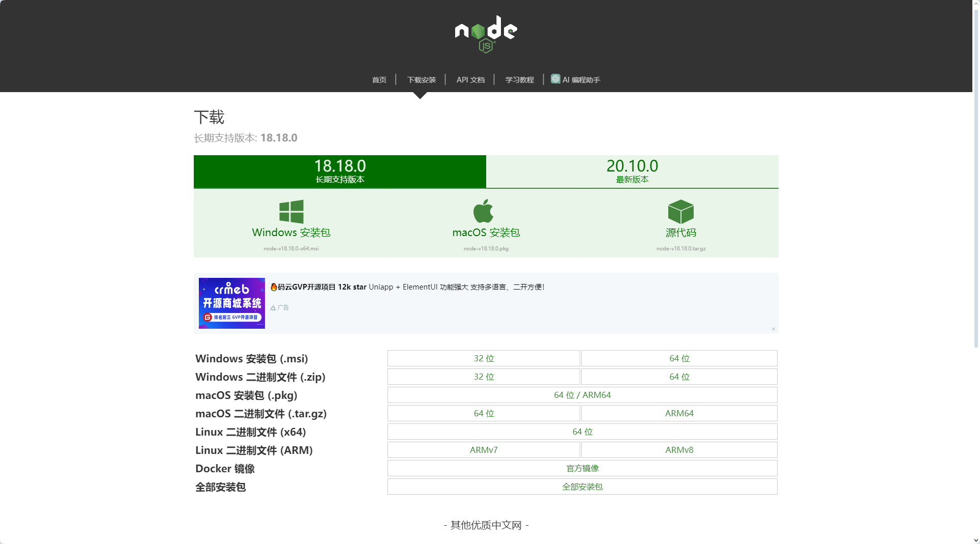Click the Linux 二进制文件 (ARM) row label

click(x=254, y=450)
